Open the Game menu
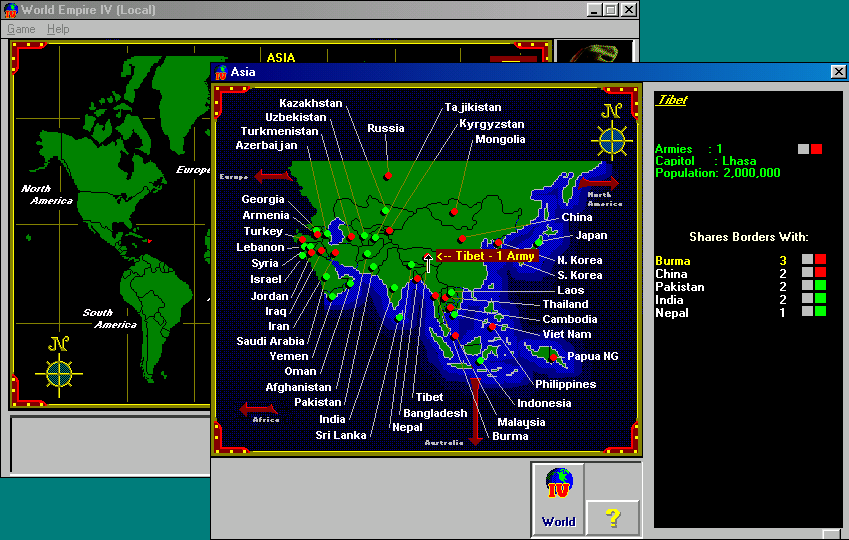Screen dimensions: 849x540 tap(21, 29)
